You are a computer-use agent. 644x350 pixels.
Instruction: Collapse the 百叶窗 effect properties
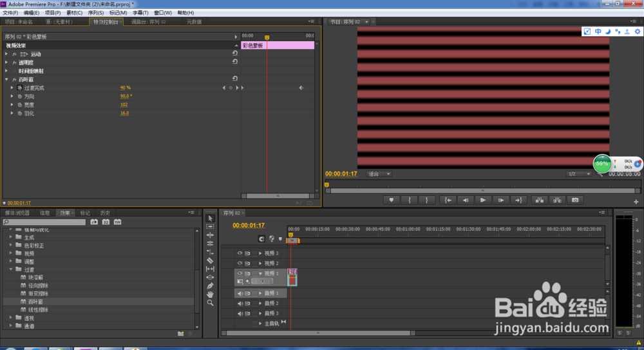click(6, 79)
